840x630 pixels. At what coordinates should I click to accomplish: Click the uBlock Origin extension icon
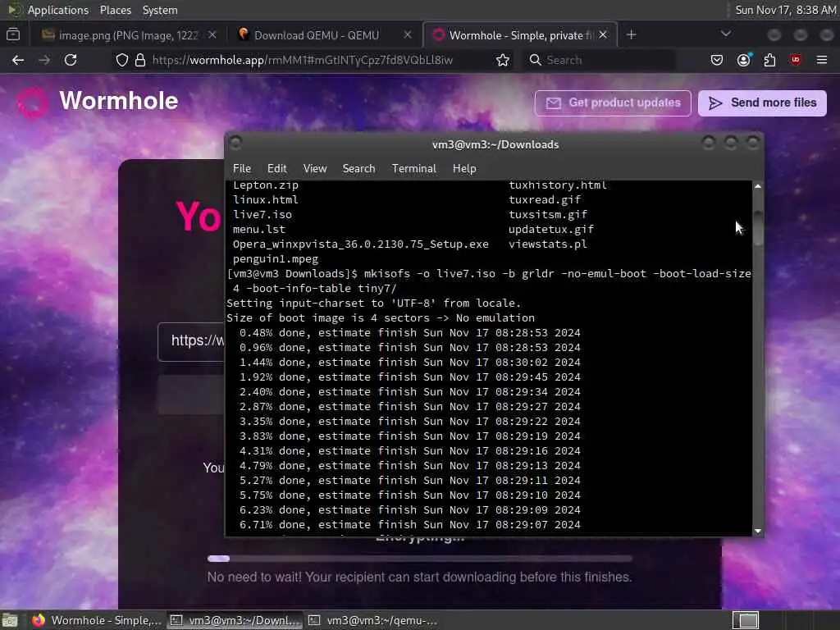796,60
